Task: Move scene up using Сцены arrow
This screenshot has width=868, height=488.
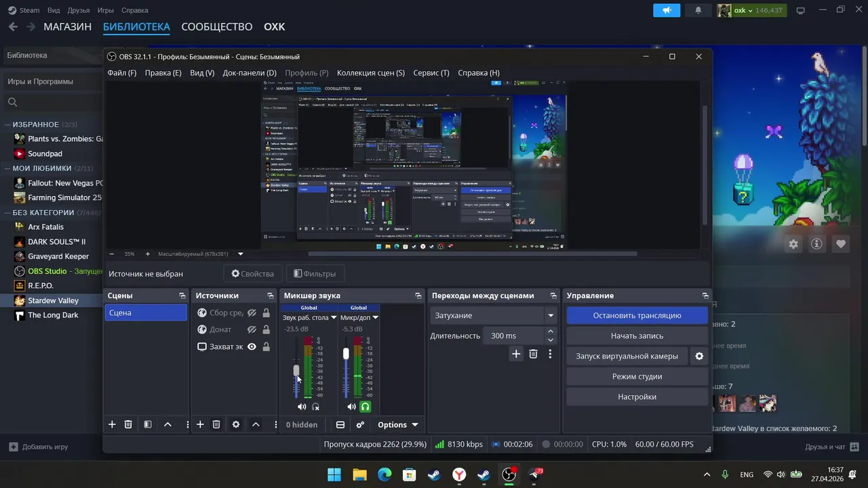Action: 167,424
